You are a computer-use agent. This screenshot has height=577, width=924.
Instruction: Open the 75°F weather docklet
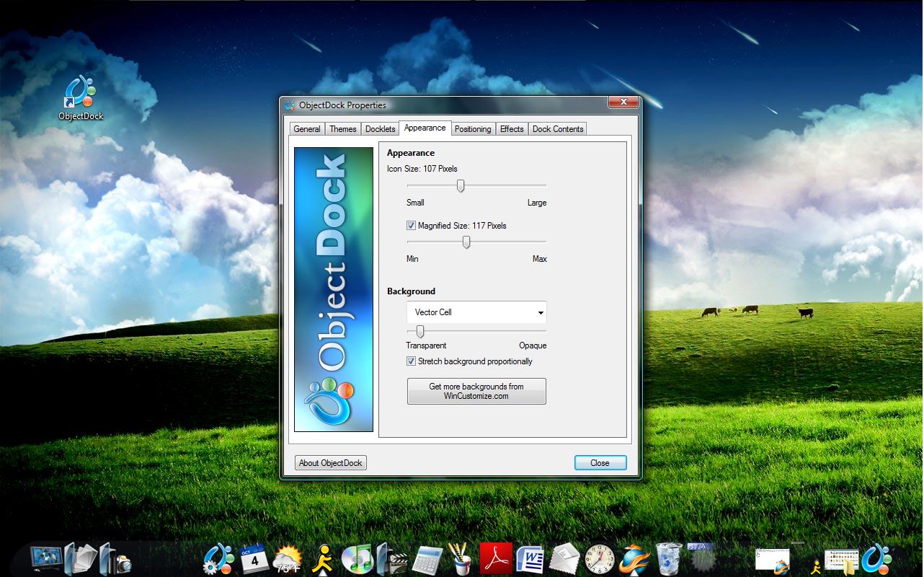click(x=288, y=560)
